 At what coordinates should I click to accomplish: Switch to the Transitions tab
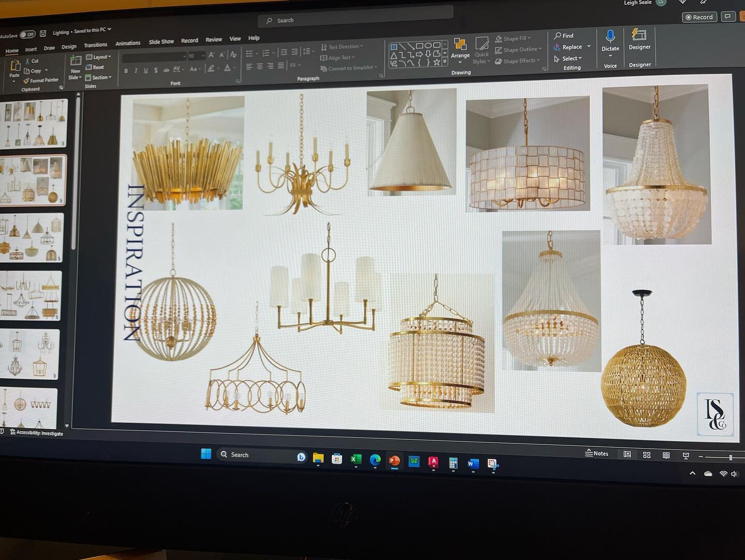(x=96, y=45)
